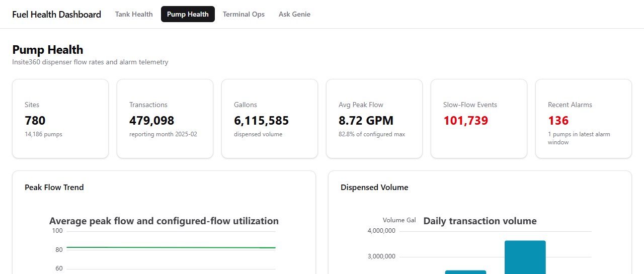644x274 pixels.
Task: Click '1 pumps in latest alarm window'
Action: tap(579, 138)
